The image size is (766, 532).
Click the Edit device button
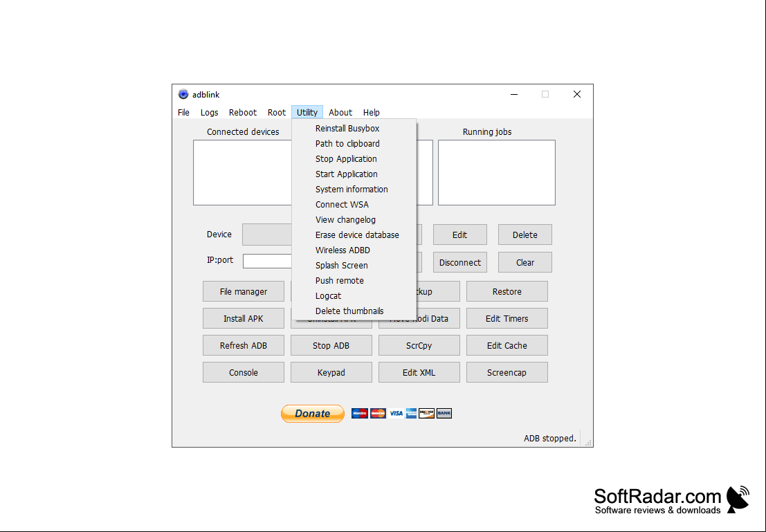(459, 235)
